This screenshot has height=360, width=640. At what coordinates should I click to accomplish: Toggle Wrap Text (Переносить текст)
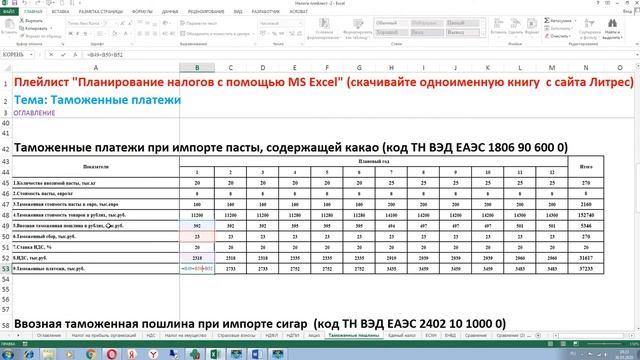pyautogui.click(x=198, y=24)
